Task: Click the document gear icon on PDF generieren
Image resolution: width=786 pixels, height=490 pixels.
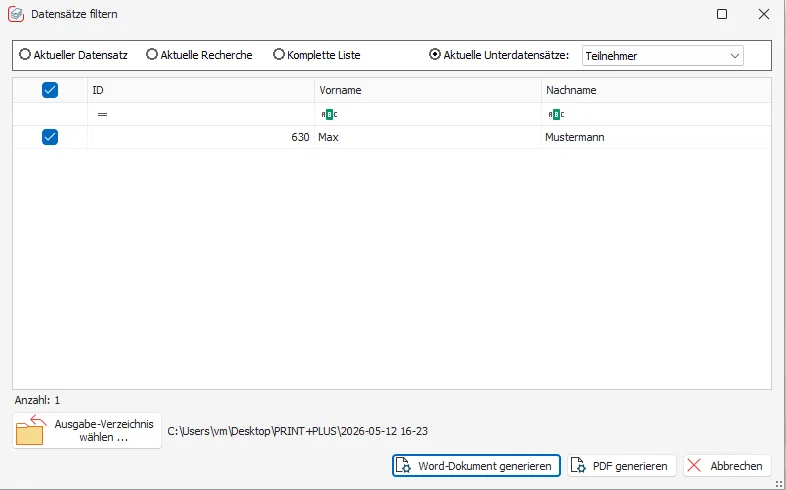Action: point(578,465)
